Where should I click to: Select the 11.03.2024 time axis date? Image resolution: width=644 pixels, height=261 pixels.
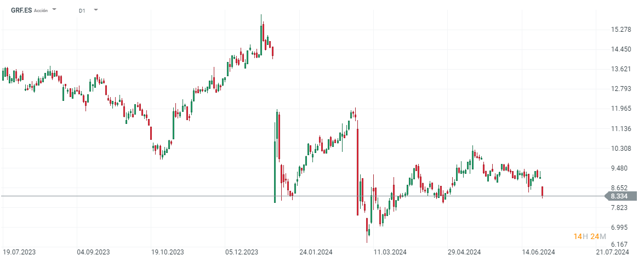pos(390,252)
